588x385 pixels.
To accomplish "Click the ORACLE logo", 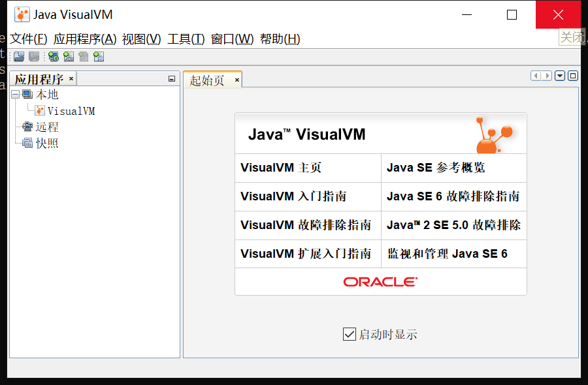I will [x=380, y=282].
